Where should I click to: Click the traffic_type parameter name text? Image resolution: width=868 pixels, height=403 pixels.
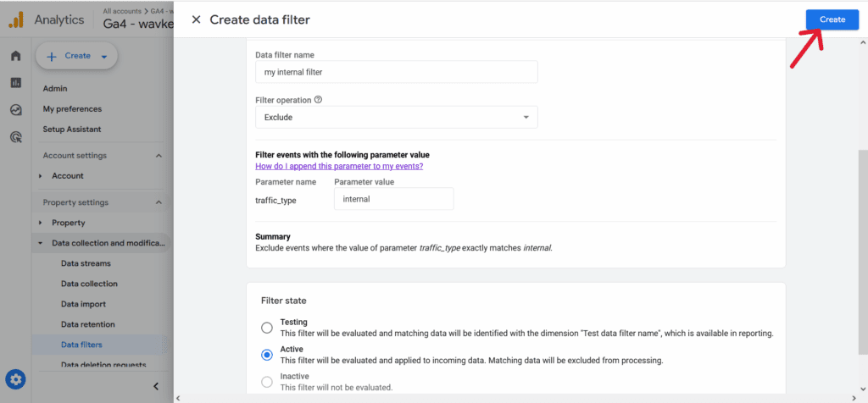click(275, 201)
